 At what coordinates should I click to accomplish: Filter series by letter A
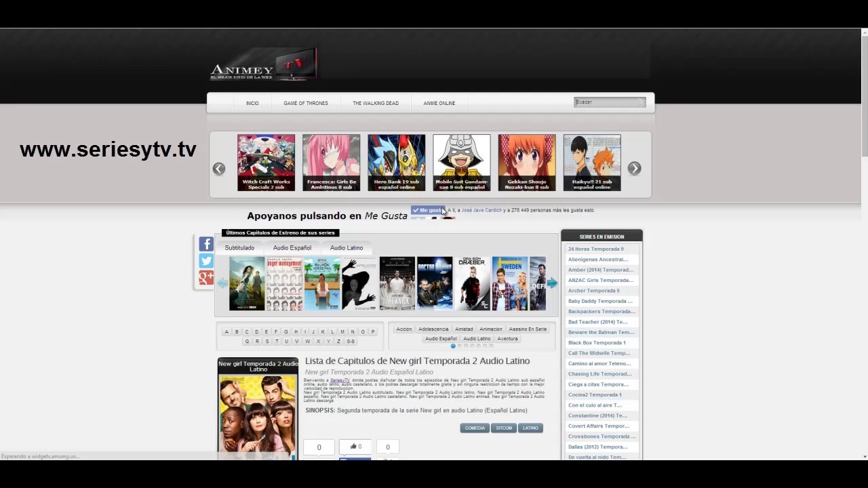click(x=226, y=331)
